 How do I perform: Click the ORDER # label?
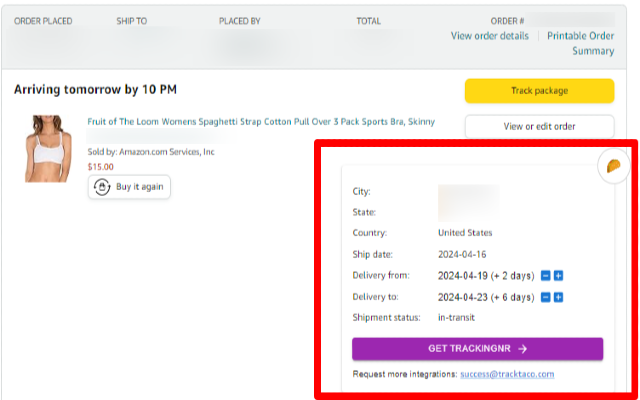point(507,21)
